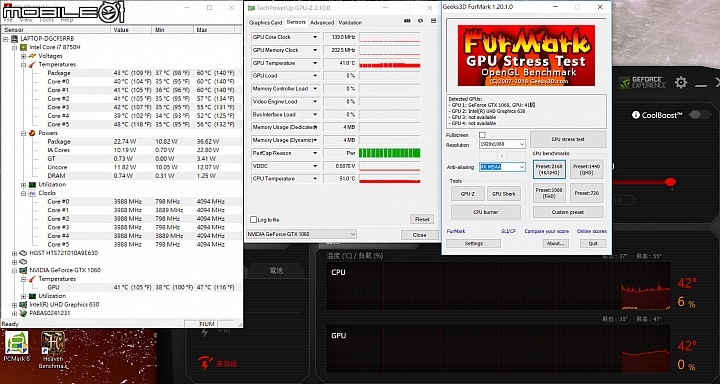Open the FurMark Resolution dropdown
Screen dimensions: 720x384
tap(503, 144)
